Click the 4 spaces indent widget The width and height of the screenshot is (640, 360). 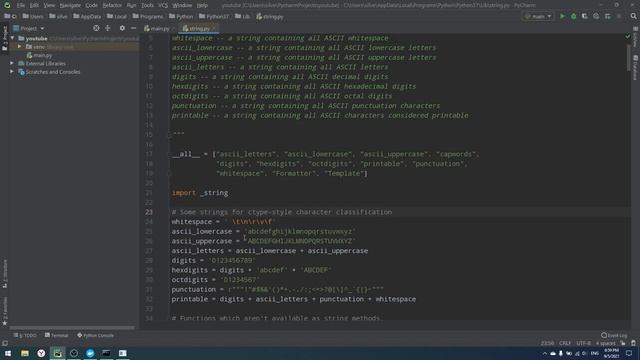pyautogui.click(x=605, y=343)
